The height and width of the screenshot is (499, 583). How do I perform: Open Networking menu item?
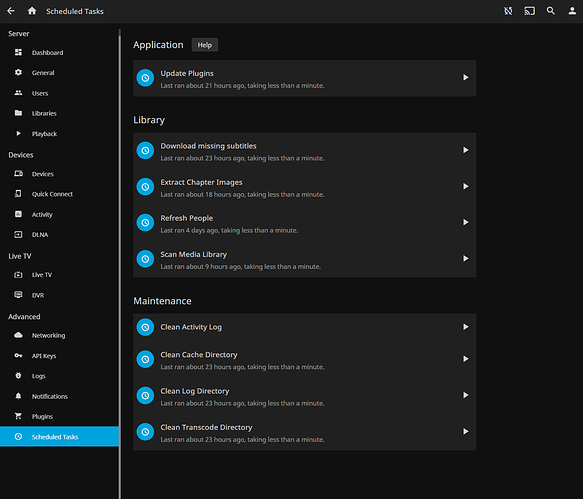click(59, 335)
